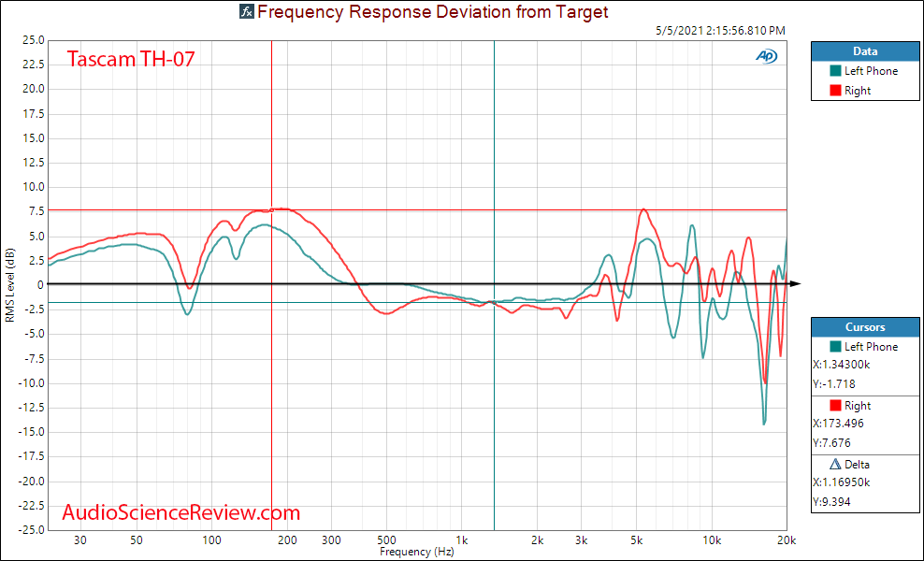Click the 'Frequency (Hz)' axis title
This screenshot has width=924, height=561.
tap(417, 553)
